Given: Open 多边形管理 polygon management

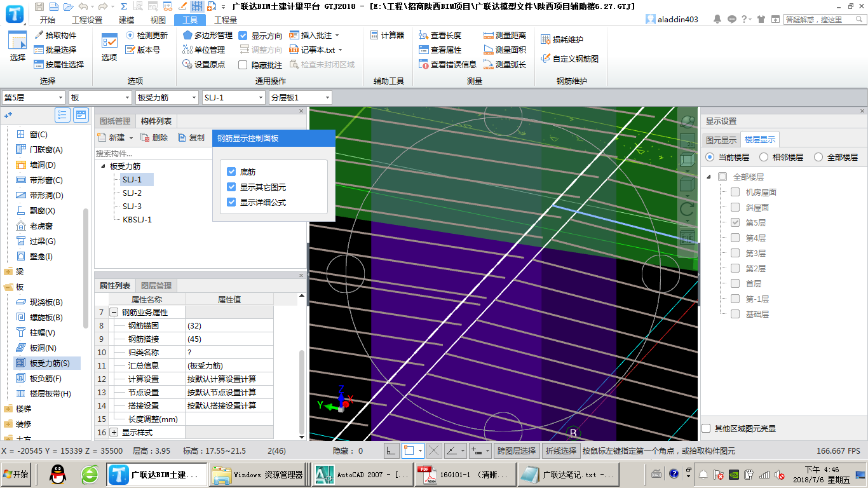Looking at the screenshot, I should (x=208, y=36).
